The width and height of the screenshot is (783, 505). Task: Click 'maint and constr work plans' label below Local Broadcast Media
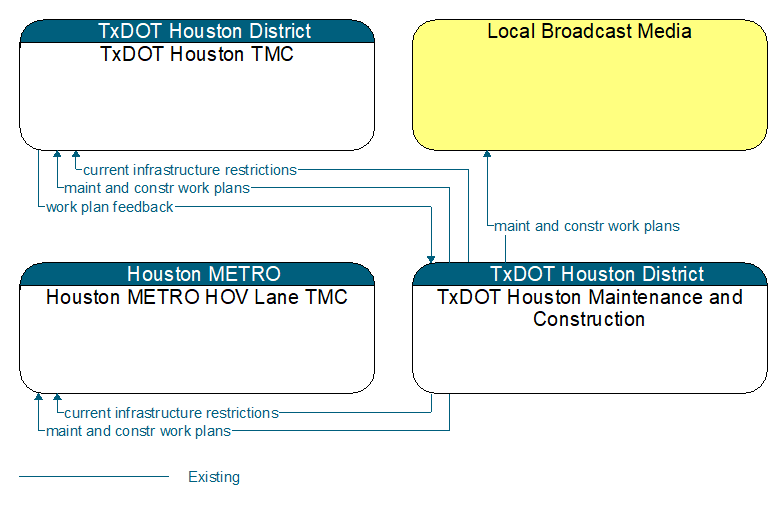[x=587, y=226]
